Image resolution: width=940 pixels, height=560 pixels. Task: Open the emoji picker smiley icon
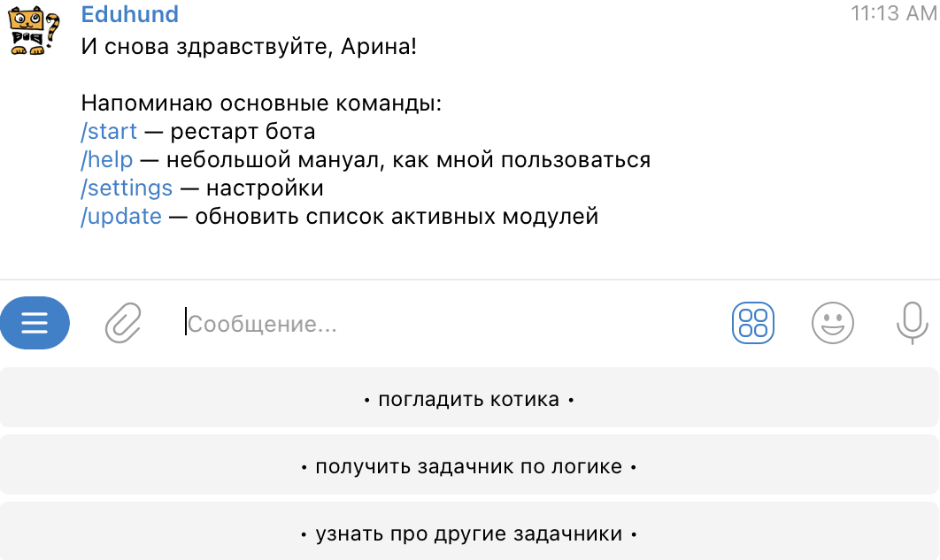coord(832,323)
